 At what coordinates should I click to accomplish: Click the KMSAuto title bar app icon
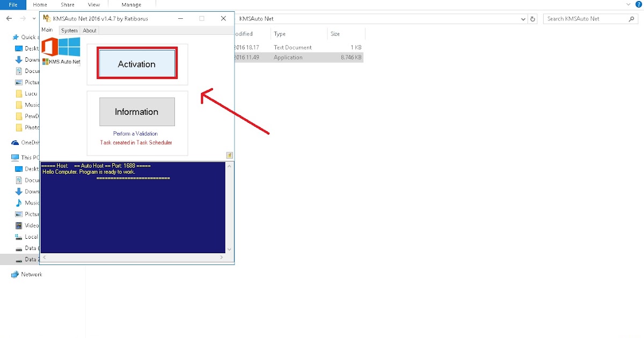tap(47, 18)
